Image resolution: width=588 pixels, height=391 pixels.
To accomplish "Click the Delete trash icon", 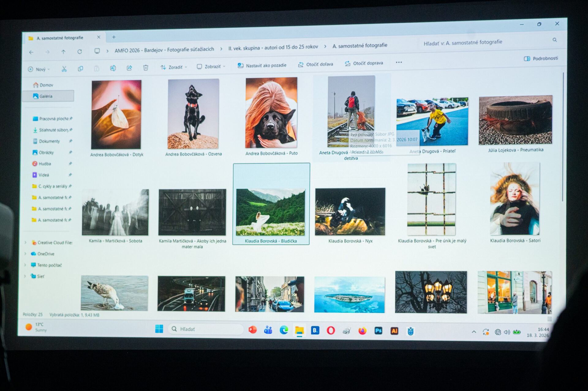I will (x=146, y=68).
